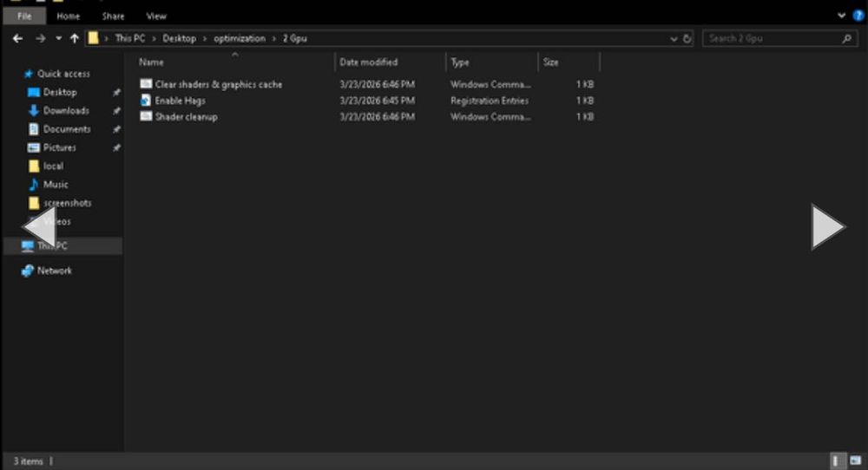Click pin icon next to Desktop
Screen dimensions: 868x470
[x=116, y=92]
